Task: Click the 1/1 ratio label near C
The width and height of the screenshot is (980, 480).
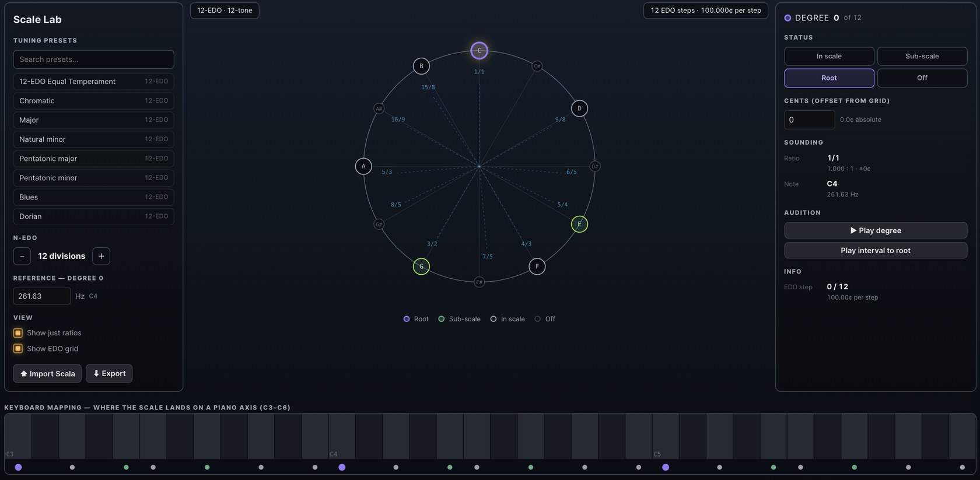Action: click(479, 72)
